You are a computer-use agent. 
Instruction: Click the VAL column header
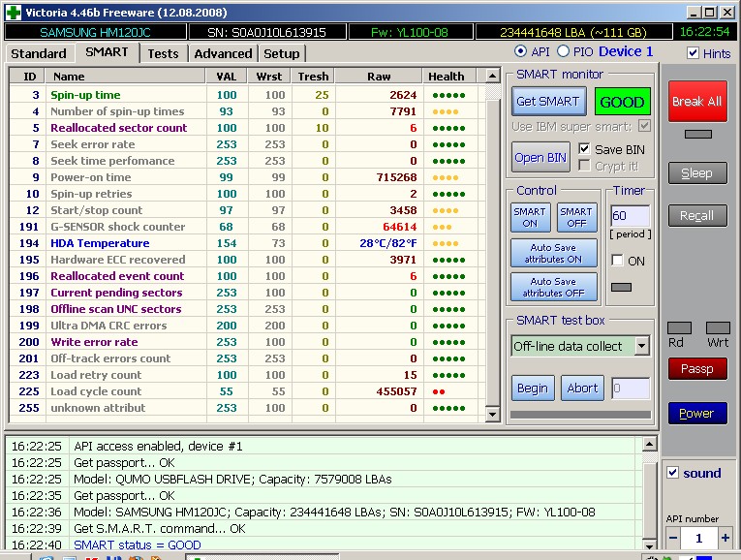click(227, 77)
